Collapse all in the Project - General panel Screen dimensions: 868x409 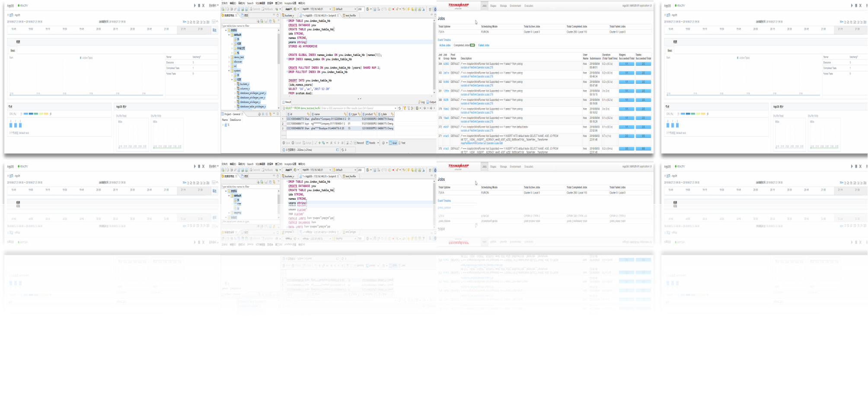coord(263,114)
